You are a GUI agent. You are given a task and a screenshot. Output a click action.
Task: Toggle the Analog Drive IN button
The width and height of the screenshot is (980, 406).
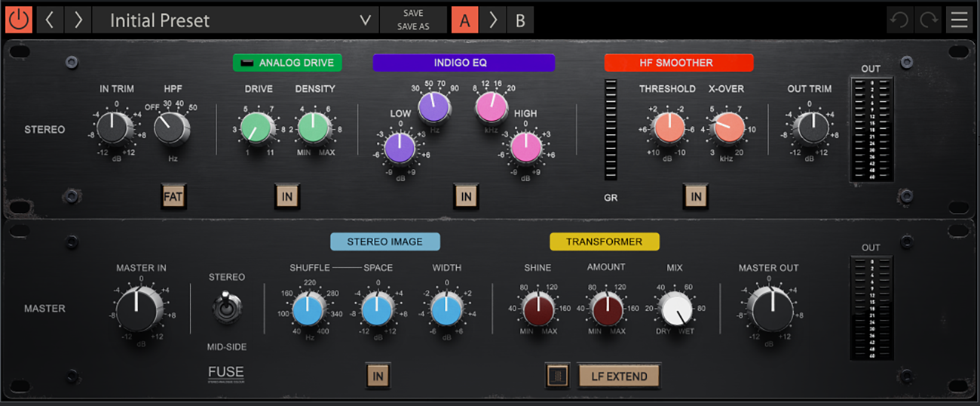(x=286, y=197)
